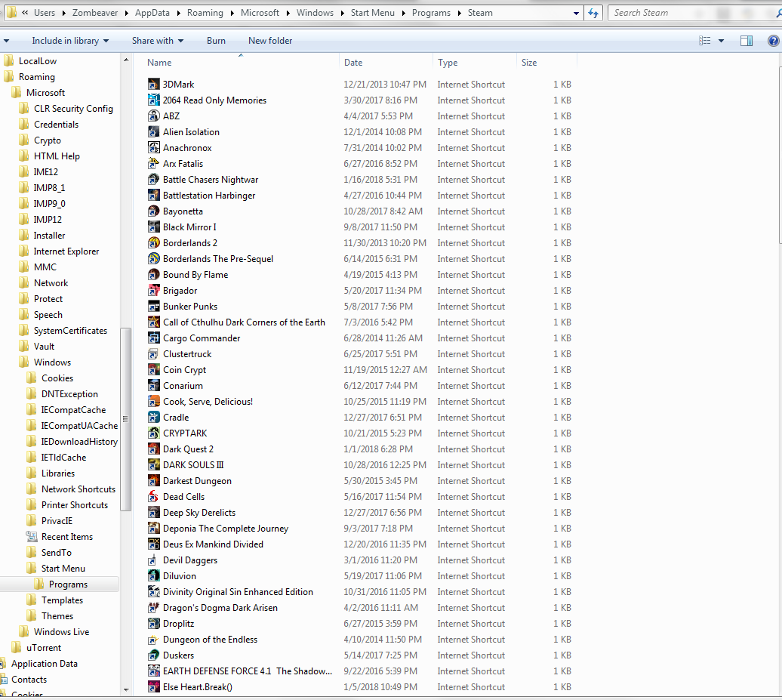Screen dimensions: 782x700
Task: Sort by the Type column header
Action: pos(475,63)
